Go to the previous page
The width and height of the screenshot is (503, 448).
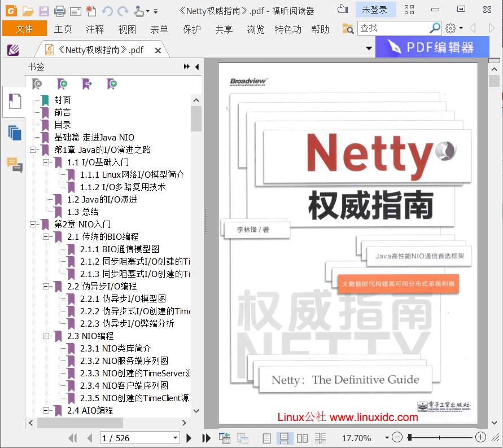pyautogui.click(x=90, y=438)
